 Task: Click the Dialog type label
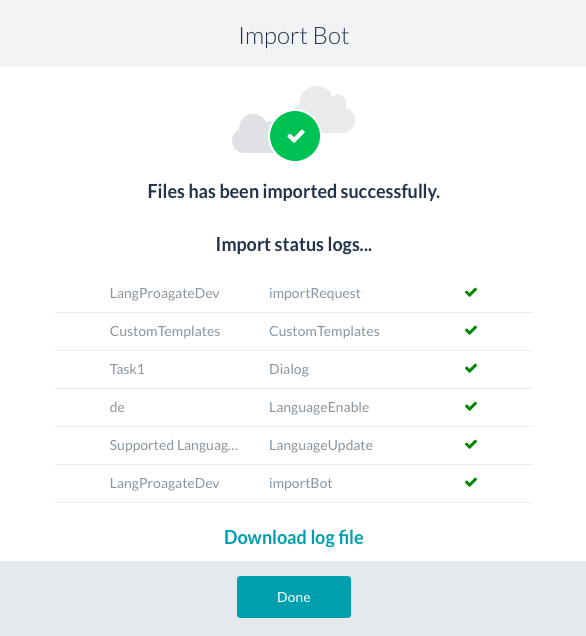pyautogui.click(x=289, y=369)
